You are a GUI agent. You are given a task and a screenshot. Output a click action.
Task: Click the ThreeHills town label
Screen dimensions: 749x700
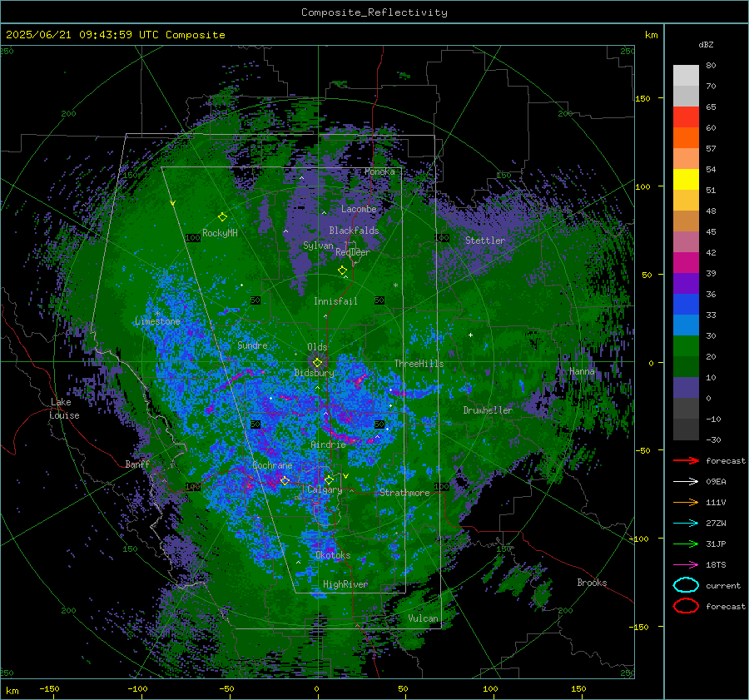pos(419,364)
